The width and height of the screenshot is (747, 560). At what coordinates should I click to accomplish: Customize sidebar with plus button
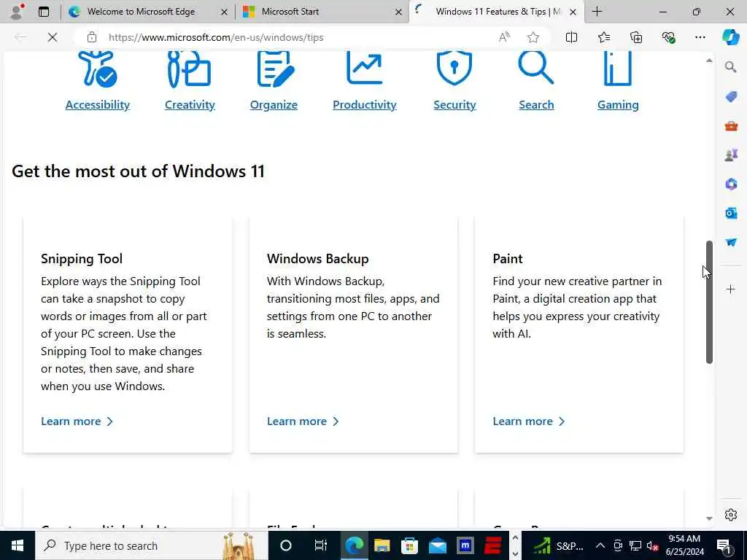731,289
